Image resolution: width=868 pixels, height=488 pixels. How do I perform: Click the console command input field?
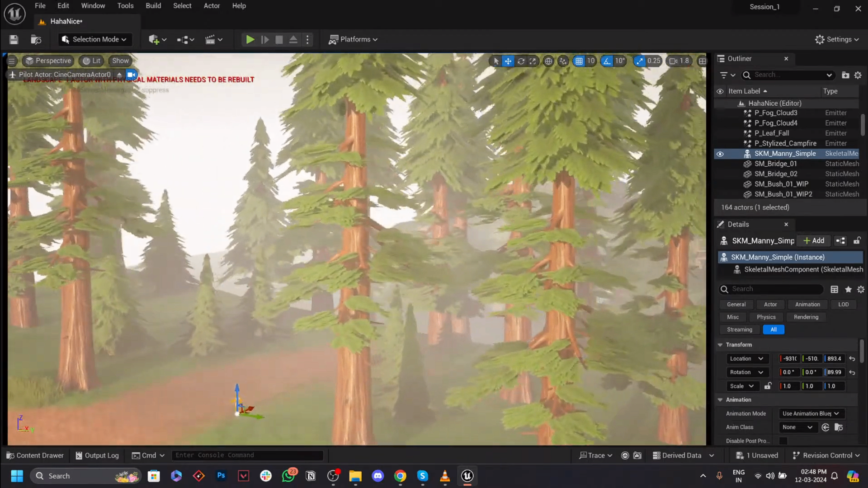[x=248, y=455]
